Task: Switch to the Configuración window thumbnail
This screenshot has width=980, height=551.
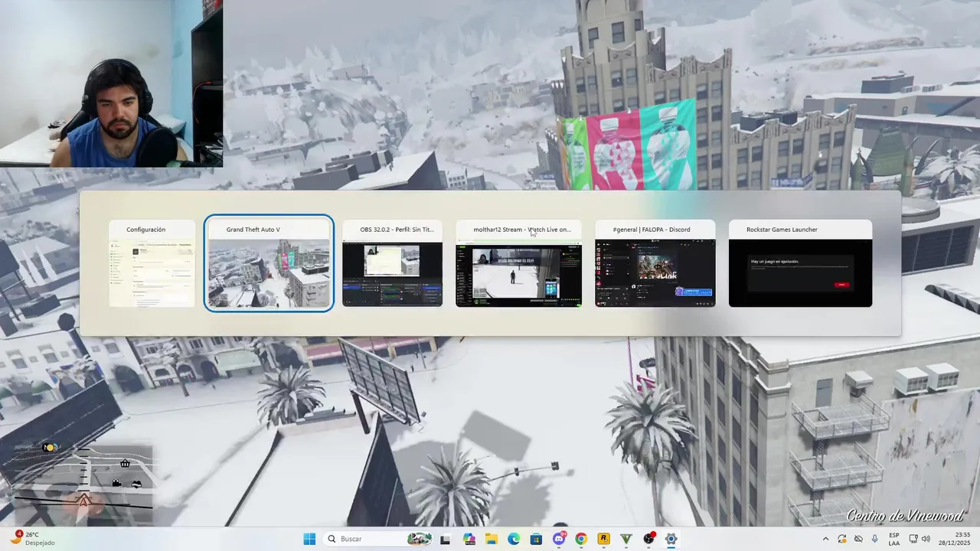Action: (x=152, y=263)
